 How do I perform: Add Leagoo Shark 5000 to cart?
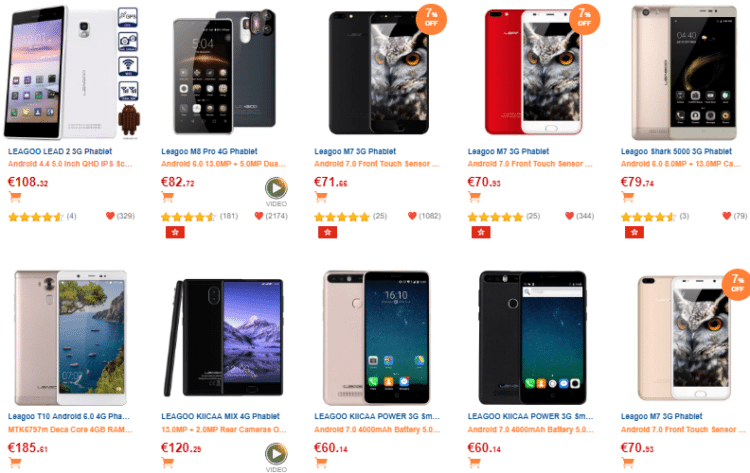tap(628, 196)
